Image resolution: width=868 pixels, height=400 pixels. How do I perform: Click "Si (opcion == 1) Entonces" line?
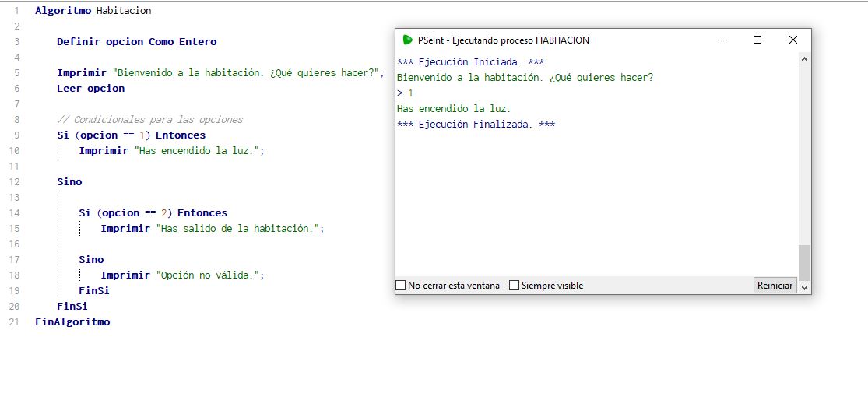pos(132,135)
